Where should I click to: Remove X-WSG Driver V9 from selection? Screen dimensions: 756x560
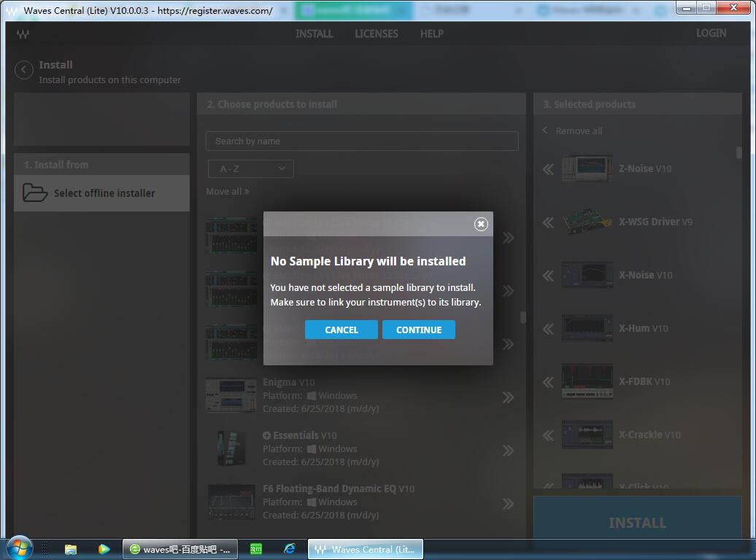point(548,222)
